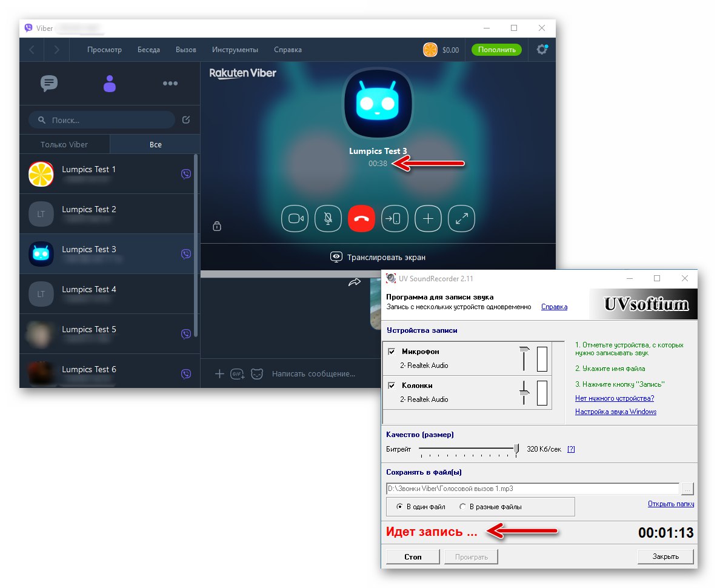Click the contacts list scrollbar
The image size is (717, 588).
coord(196,246)
